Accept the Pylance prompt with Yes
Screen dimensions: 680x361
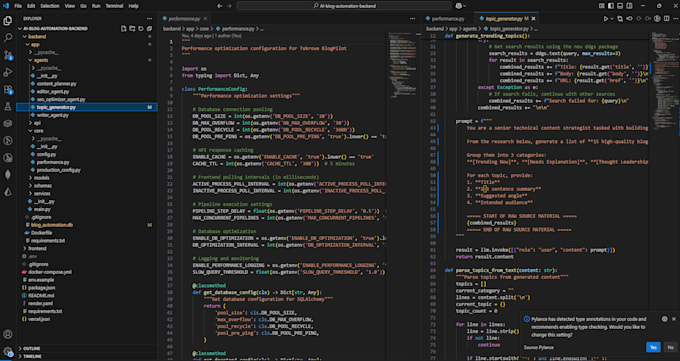tap(653, 347)
